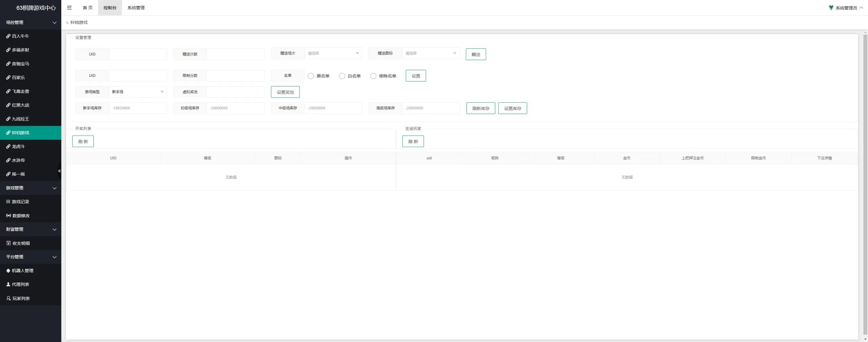Viewport: 868px width, 342px height.
Task: Click the 设置奖池 button
Action: [285, 92]
